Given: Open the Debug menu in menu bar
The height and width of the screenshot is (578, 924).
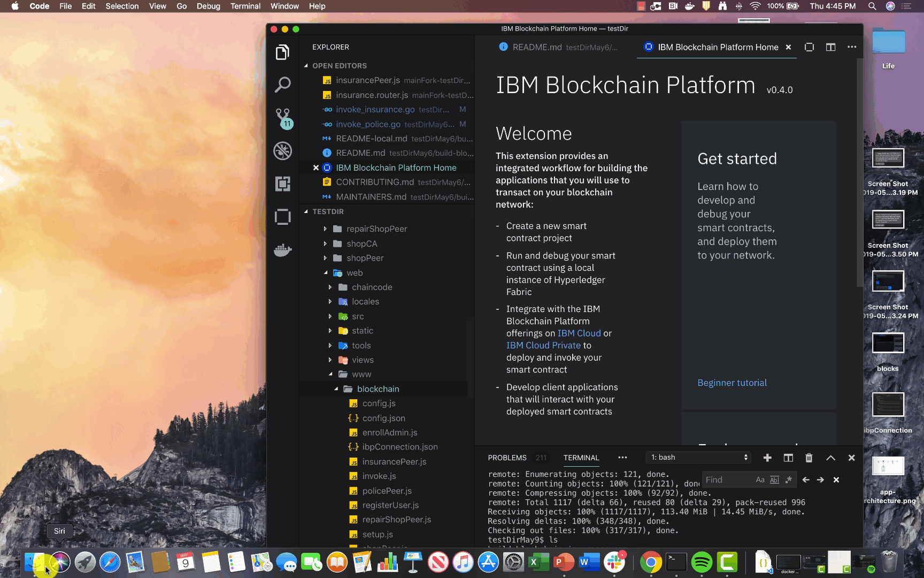Looking at the screenshot, I should (208, 6).
